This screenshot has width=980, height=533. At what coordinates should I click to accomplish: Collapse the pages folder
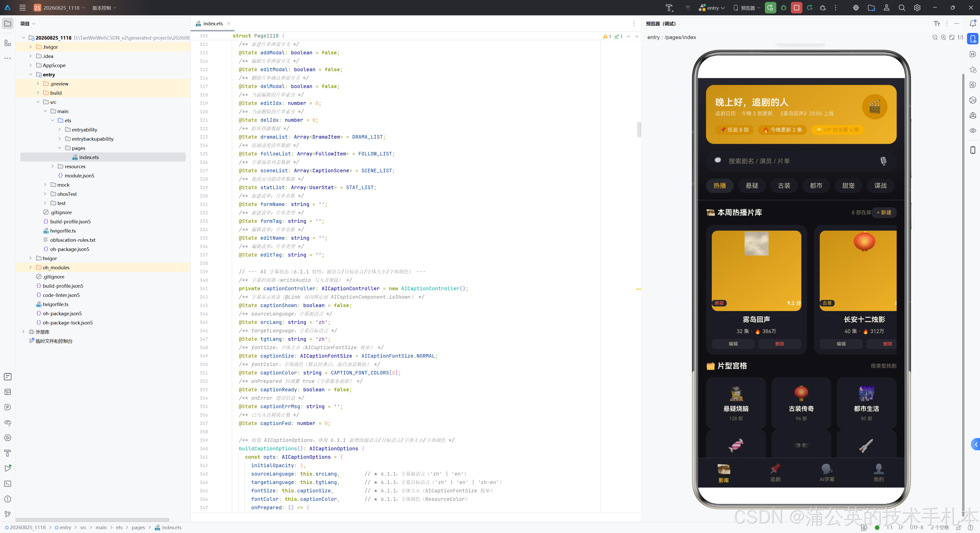coord(60,148)
